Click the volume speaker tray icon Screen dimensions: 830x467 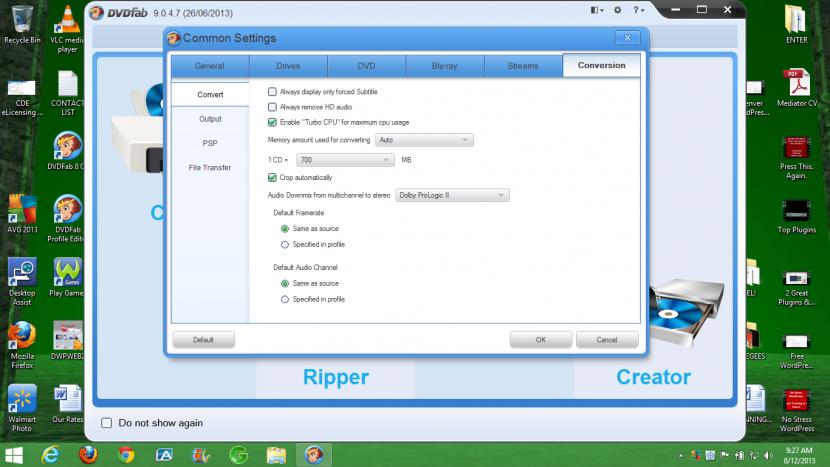pyautogui.click(x=768, y=455)
